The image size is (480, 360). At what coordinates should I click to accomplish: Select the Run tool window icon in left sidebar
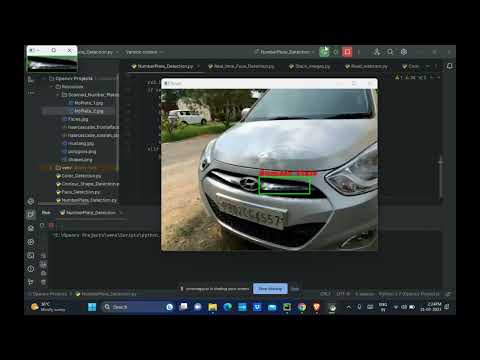tap(31, 214)
